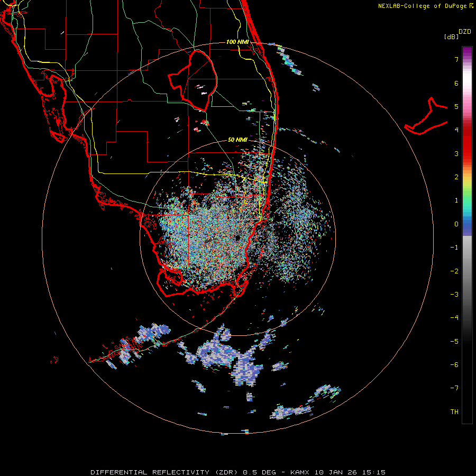Image resolution: width=476 pixels, height=476 pixels.
Task: Click the [dB] unit label
Action: (452, 37)
